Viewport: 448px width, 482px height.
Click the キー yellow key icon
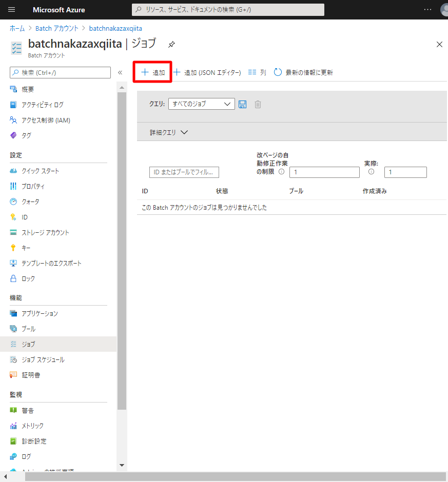coord(13,248)
